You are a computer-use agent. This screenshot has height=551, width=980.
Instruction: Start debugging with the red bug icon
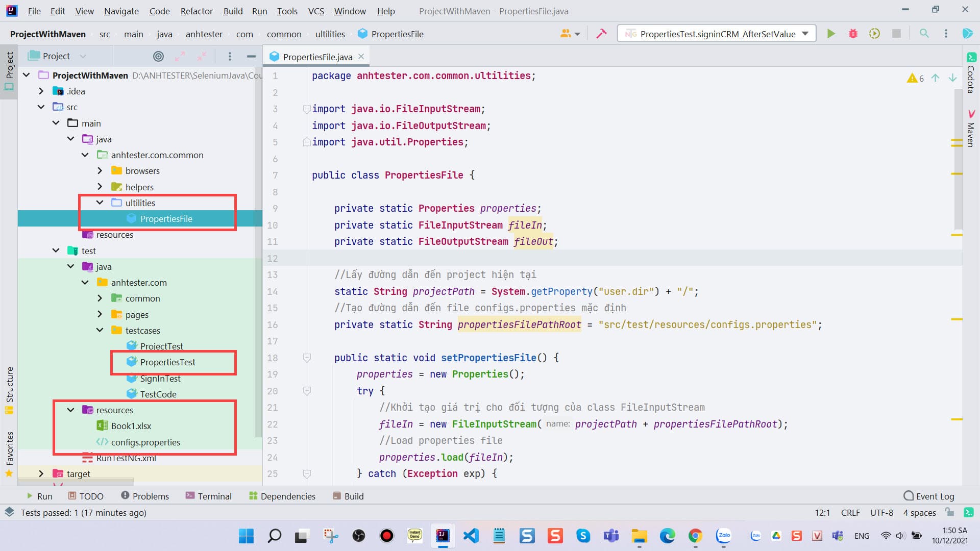tap(853, 34)
